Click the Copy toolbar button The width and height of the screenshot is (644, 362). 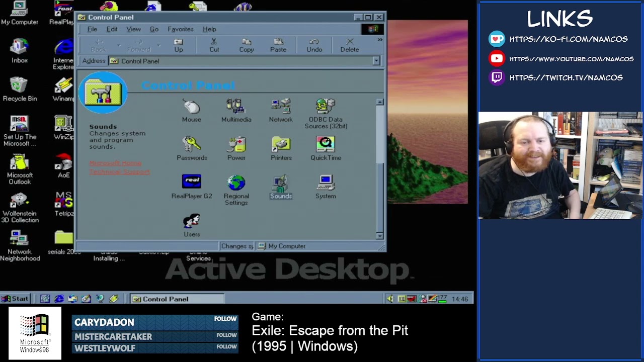coord(247,45)
